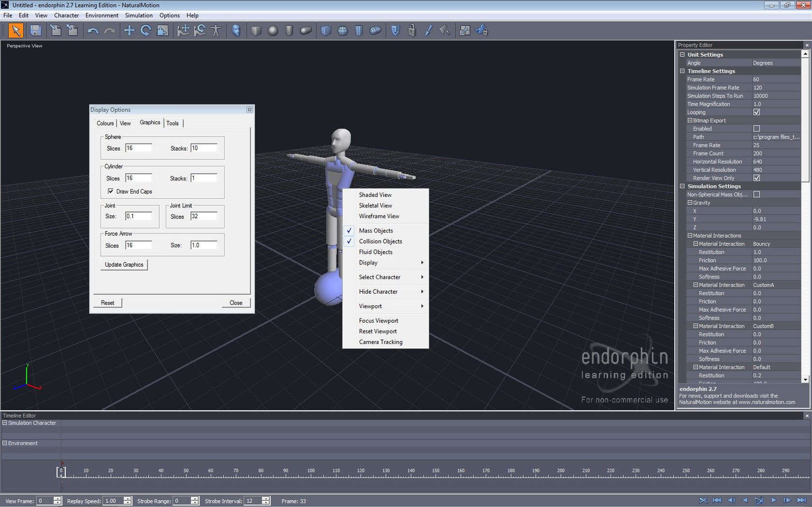Click the play backward triangle button
The height and width of the screenshot is (507, 812).
[x=745, y=500]
